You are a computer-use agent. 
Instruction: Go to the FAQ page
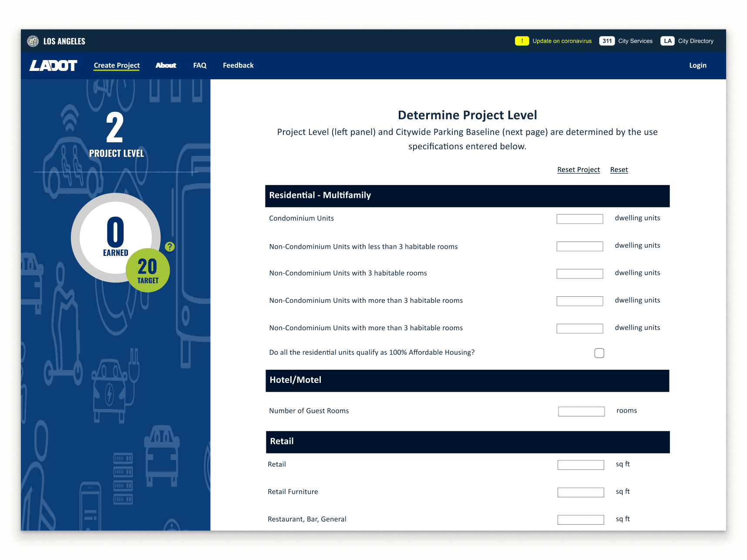(x=200, y=65)
